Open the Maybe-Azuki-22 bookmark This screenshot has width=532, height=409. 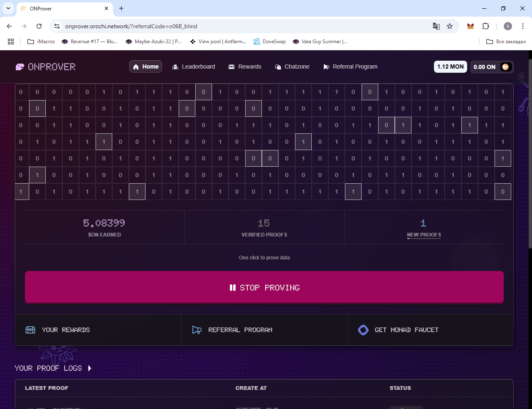pyautogui.click(x=154, y=42)
